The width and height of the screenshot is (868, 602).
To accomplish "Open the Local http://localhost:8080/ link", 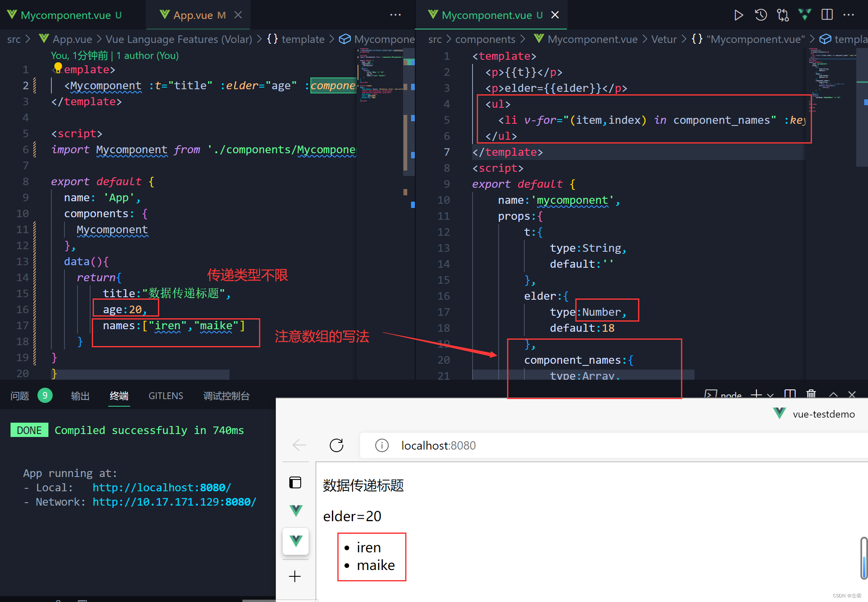I will [x=162, y=487].
